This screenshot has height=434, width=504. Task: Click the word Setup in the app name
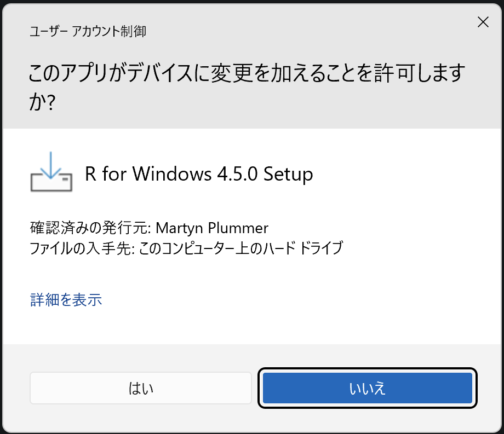288,174
